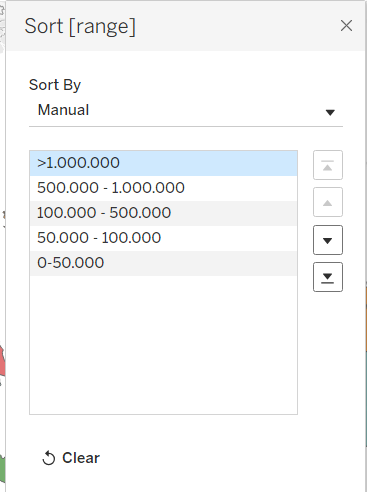The image size is (367, 492).
Task: Select the >1.000.000 list entry
Action: 163,163
